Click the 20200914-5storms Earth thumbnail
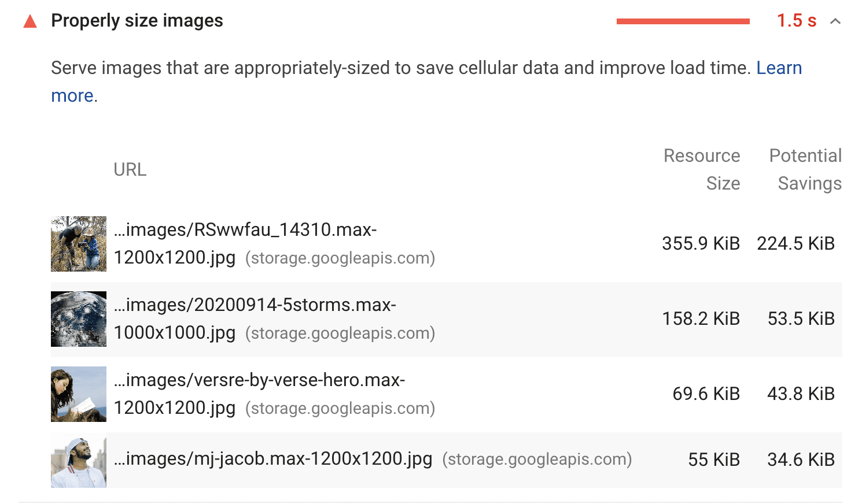 [78, 318]
